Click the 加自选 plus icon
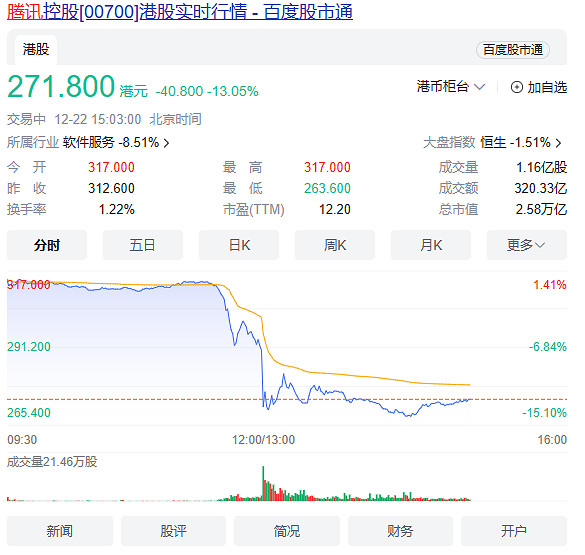Screen dimensions: 585x555 click(x=516, y=87)
